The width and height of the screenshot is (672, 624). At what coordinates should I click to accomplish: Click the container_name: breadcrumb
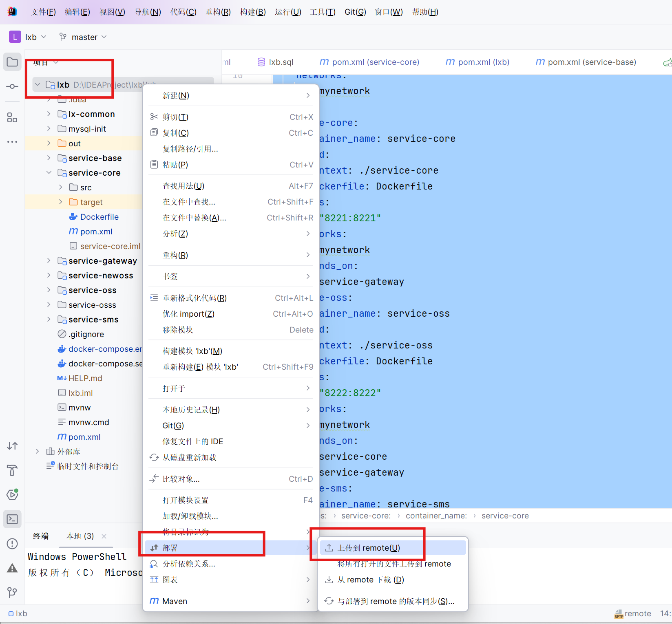tap(436, 516)
